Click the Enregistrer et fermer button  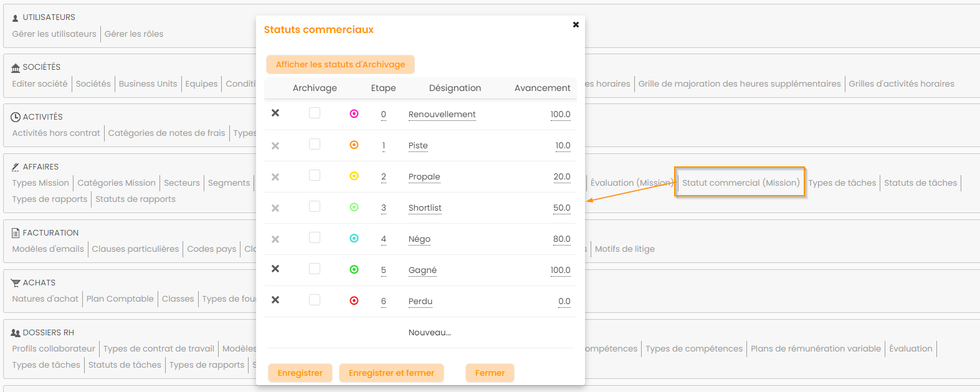click(x=391, y=373)
